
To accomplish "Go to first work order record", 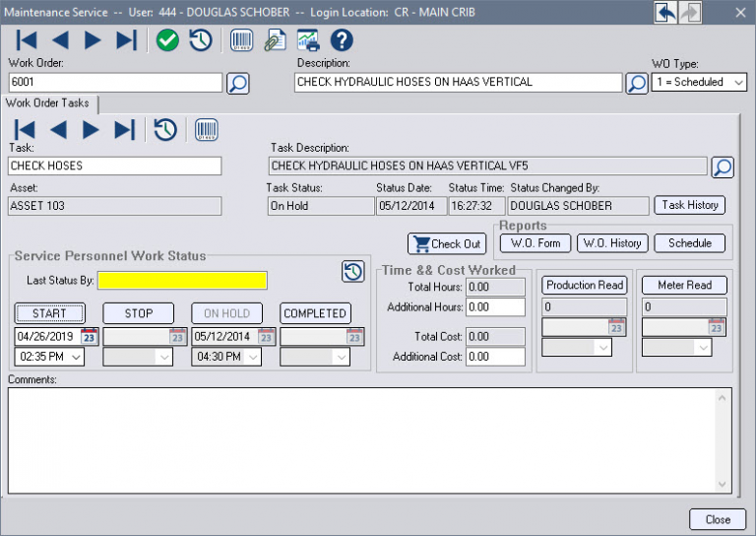I will click(x=27, y=40).
